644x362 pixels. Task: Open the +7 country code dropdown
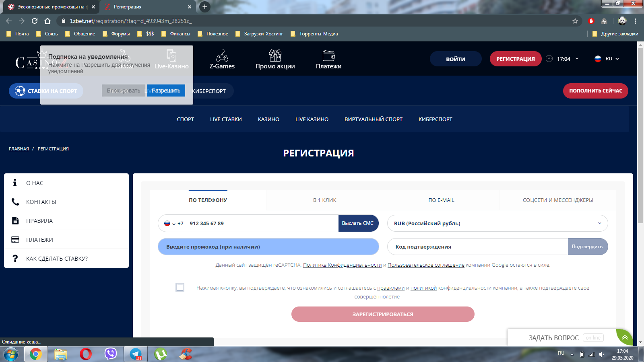173,224
